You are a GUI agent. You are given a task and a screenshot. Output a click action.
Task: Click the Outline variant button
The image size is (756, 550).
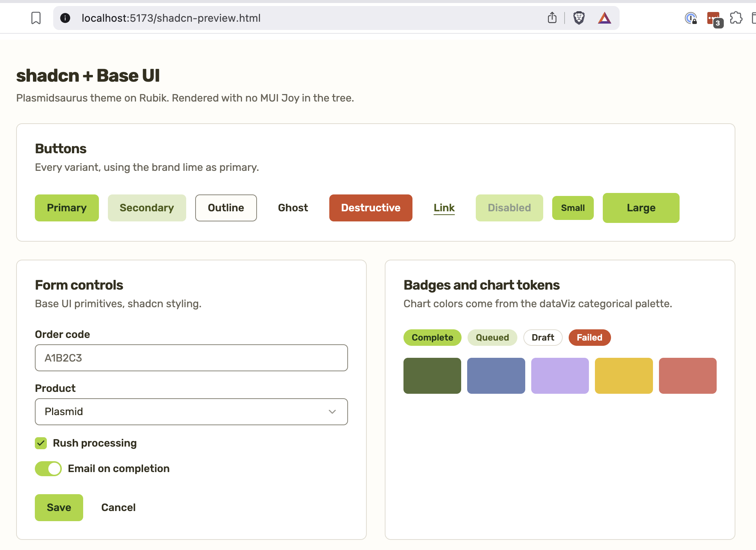[226, 208]
